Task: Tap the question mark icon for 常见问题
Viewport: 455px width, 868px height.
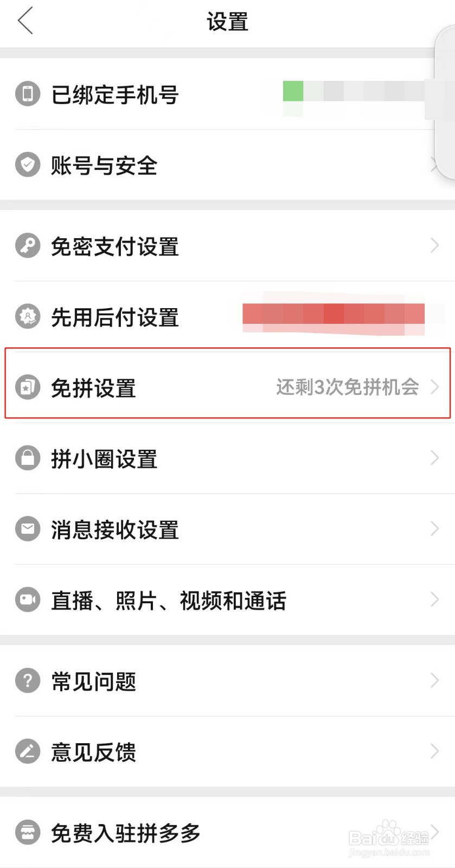Action: click(28, 681)
